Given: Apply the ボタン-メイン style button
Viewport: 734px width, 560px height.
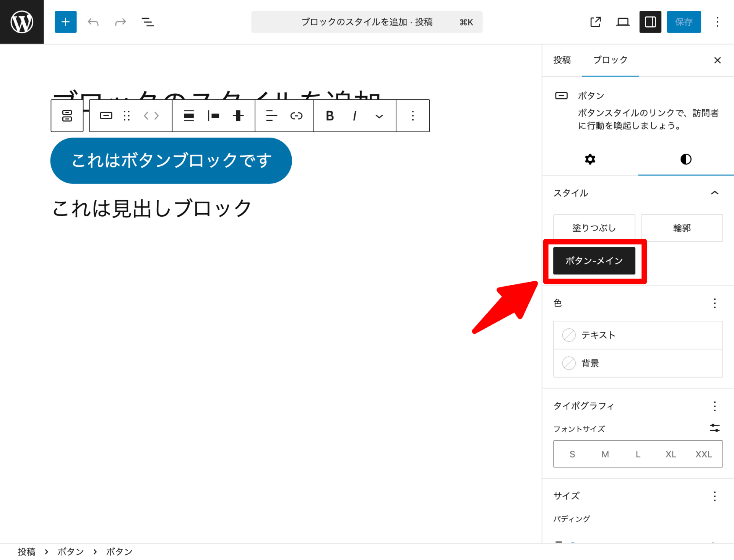Looking at the screenshot, I should 594,261.
